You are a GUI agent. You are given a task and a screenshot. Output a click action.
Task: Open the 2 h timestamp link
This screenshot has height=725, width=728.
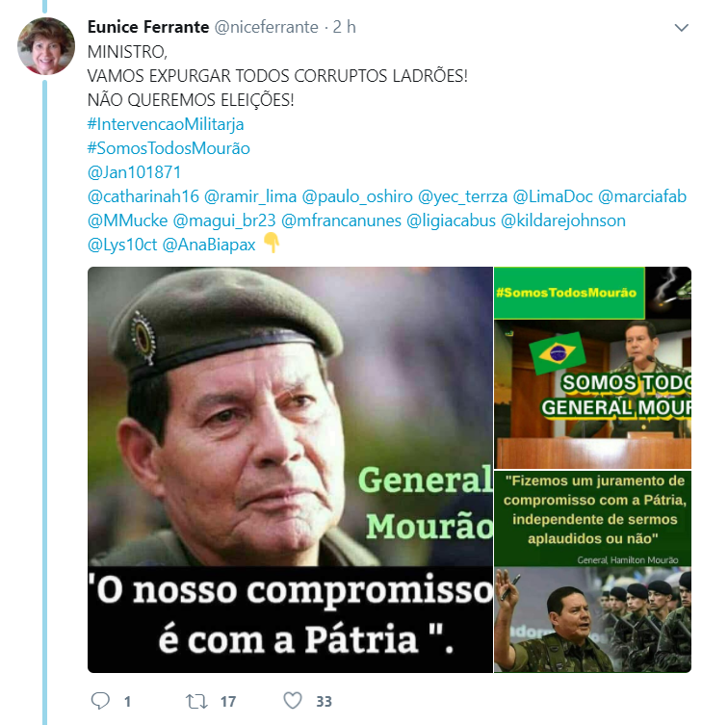(x=344, y=27)
